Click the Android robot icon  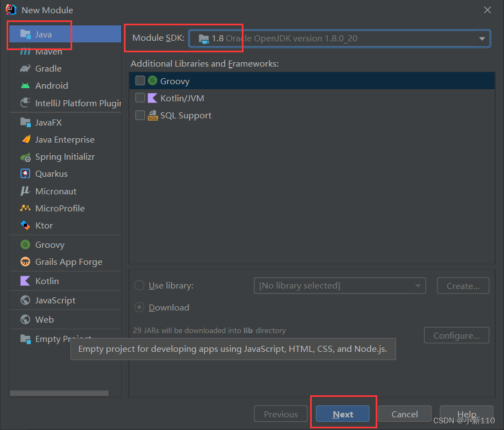tap(25, 85)
